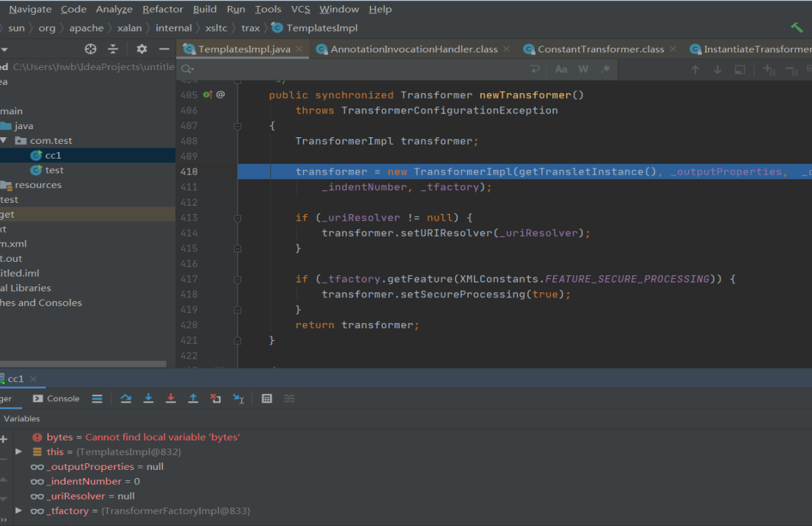
Task: Click the @ annotation gutter icon at line 405
Action: (x=221, y=94)
